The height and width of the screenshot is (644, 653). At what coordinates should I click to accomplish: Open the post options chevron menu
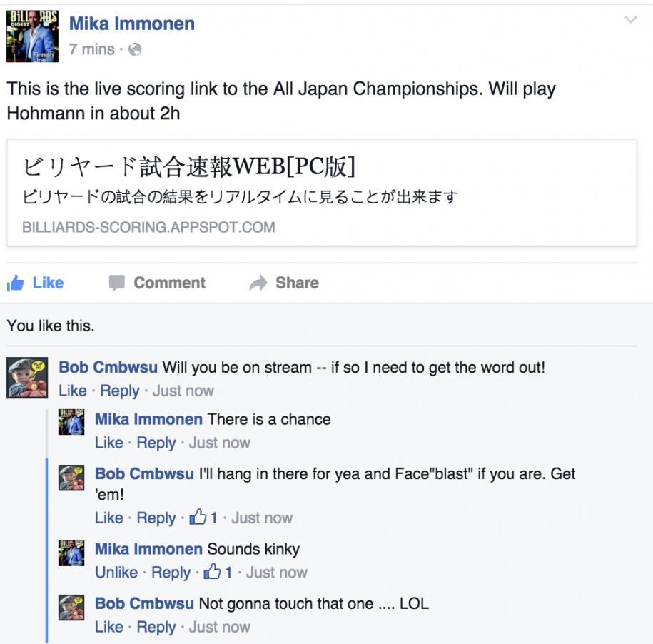coord(631,19)
